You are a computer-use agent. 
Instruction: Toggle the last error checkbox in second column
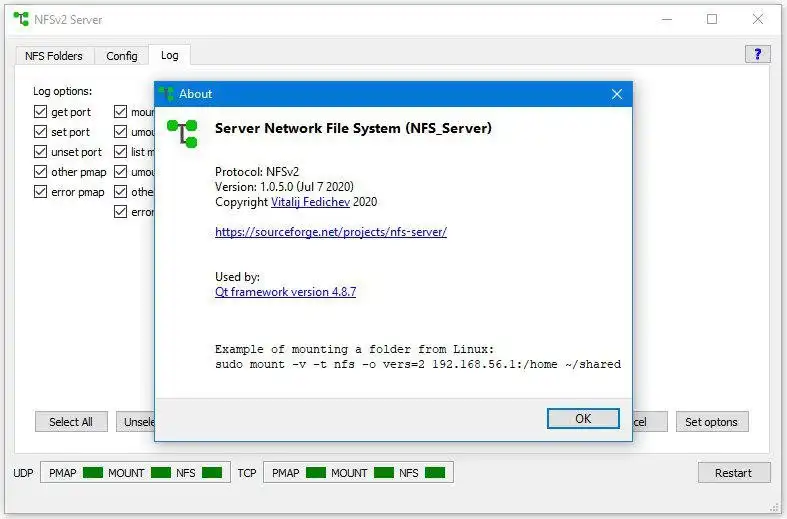pos(120,212)
